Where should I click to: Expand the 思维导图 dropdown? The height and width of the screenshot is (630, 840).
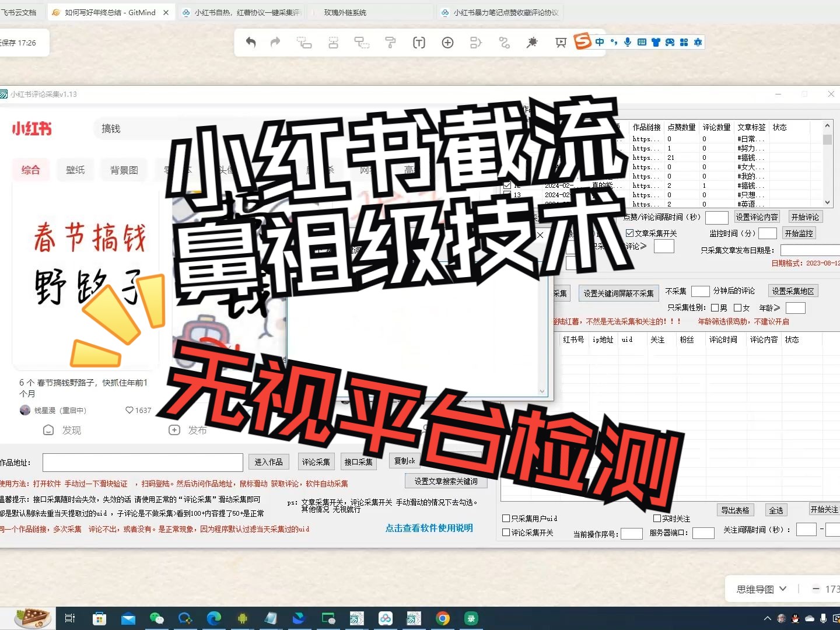pos(761,589)
